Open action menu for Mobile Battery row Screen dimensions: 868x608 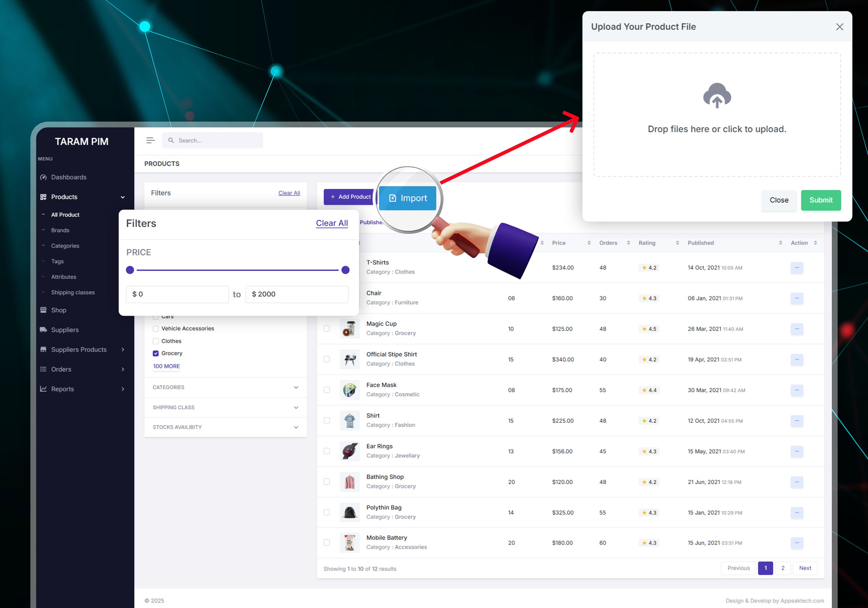(x=797, y=543)
